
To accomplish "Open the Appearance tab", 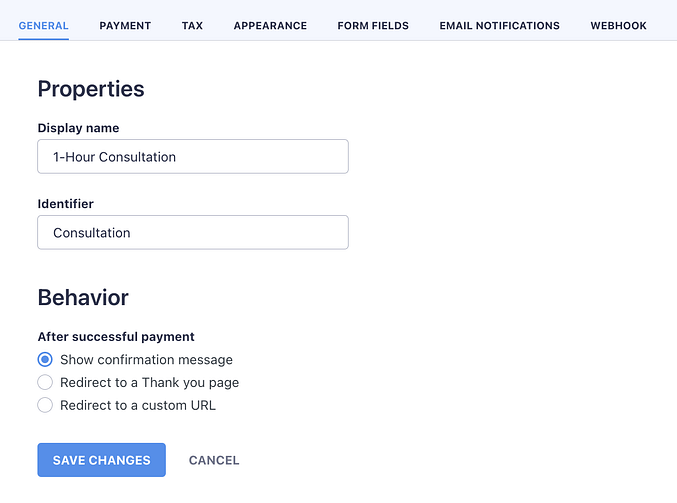I will coord(270,26).
